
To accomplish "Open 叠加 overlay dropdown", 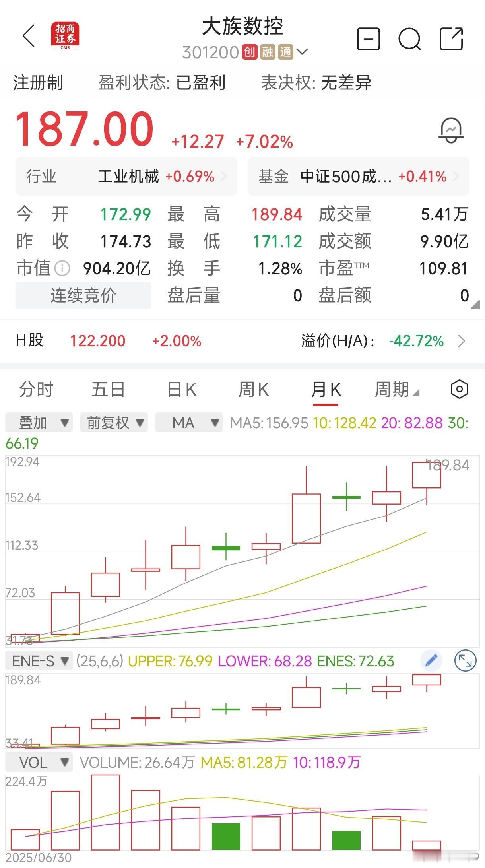I will pos(39,422).
